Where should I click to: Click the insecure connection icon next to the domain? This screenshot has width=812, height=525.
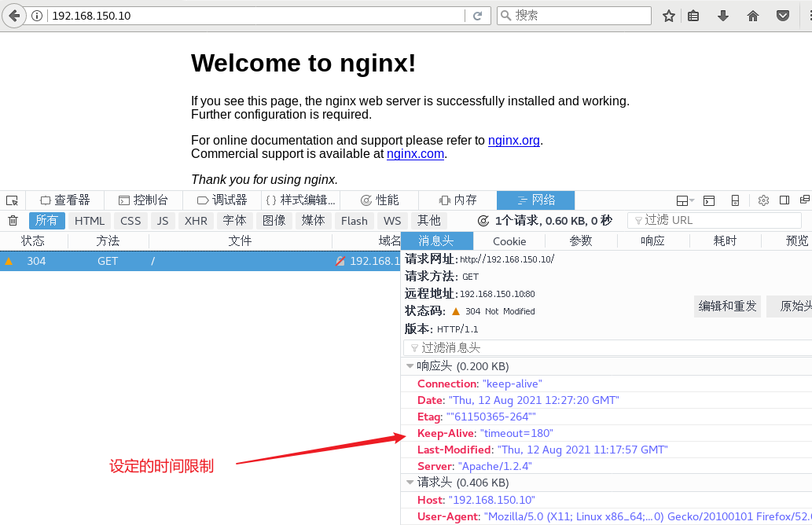click(x=340, y=262)
